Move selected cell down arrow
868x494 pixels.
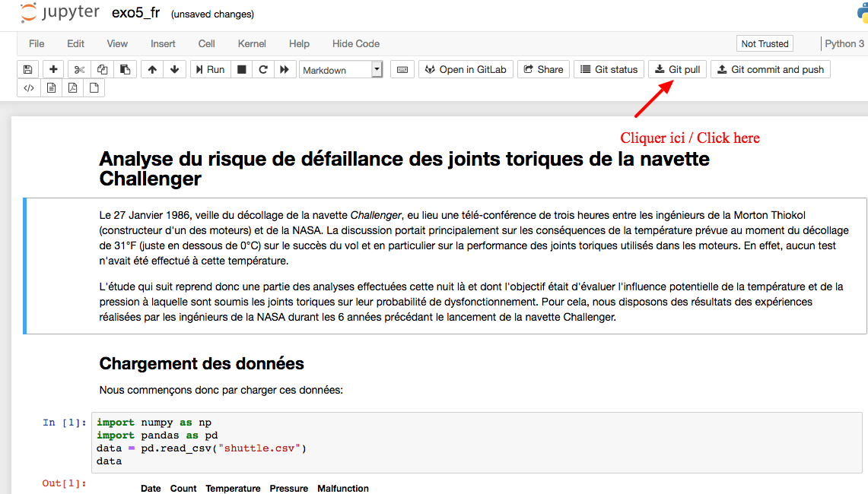pyautogui.click(x=175, y=69)
